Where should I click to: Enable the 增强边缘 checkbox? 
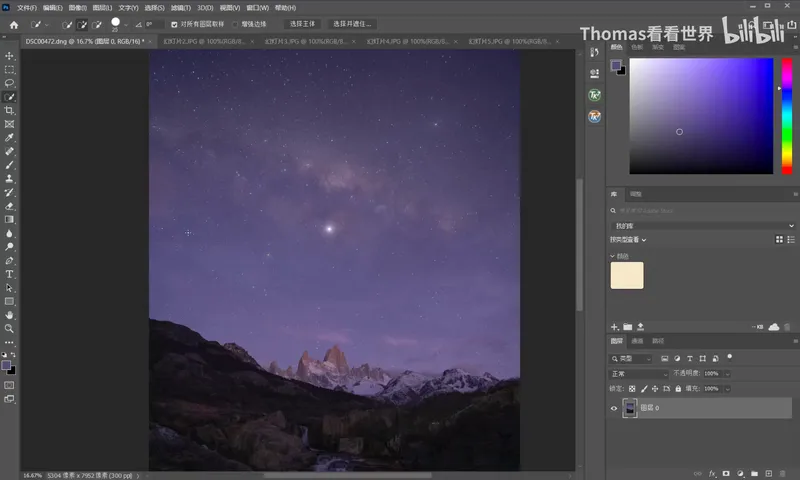point(235,24)
